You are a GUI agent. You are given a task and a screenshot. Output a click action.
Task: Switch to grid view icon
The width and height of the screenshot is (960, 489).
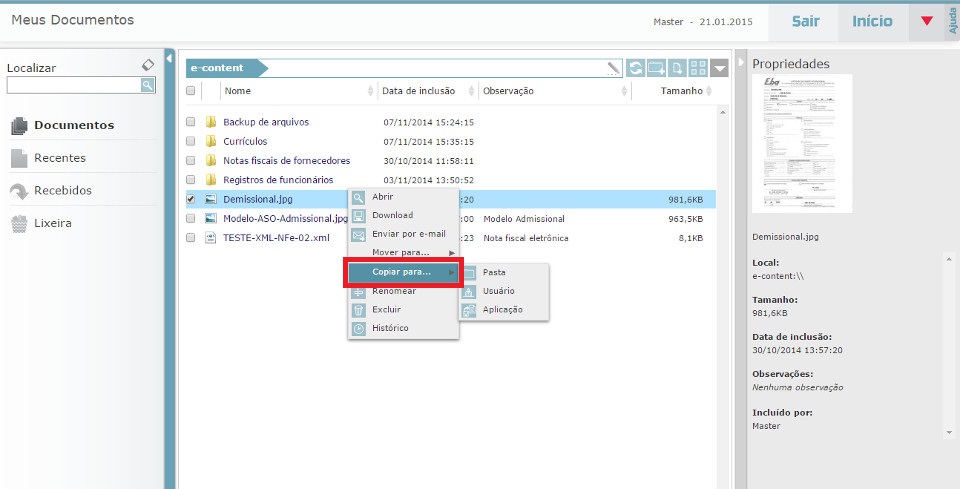(x=698, y=68)
